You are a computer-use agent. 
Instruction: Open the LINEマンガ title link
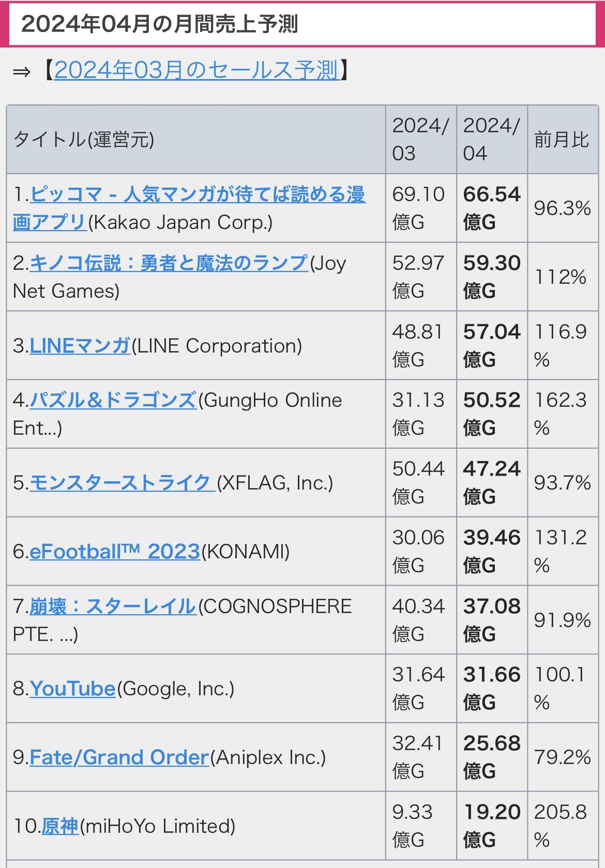(x=80, y=345)
